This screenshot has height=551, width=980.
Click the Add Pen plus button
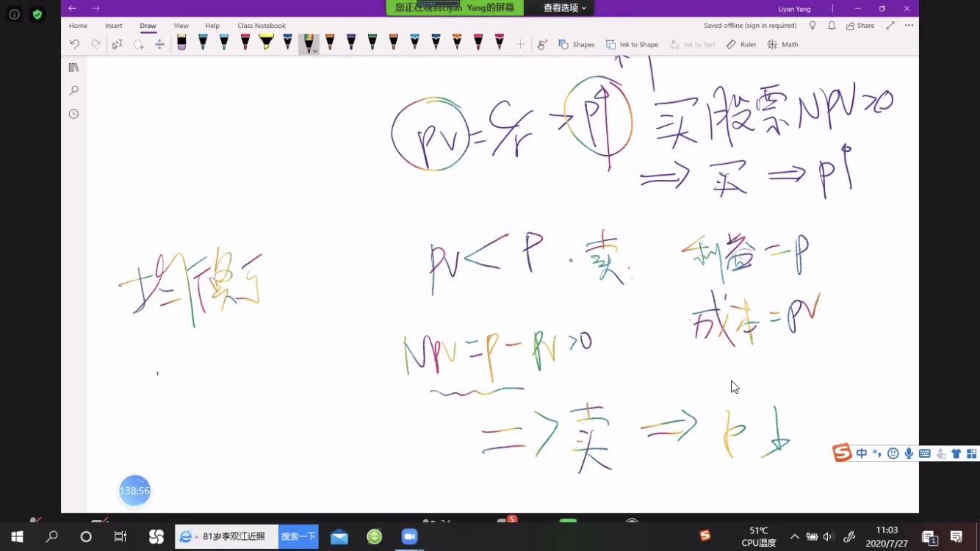click(x=520, y=44)
